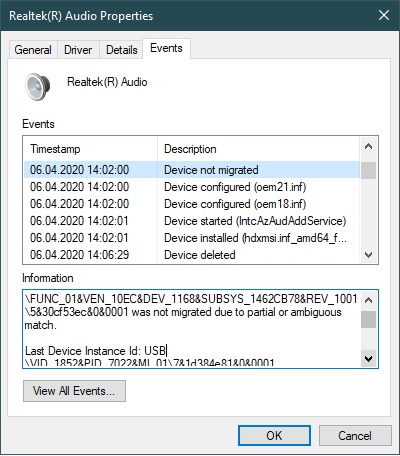Select 'Device configured (oem18.inf)' event
Screen dimensions: 400x456
tap(192, 204)
